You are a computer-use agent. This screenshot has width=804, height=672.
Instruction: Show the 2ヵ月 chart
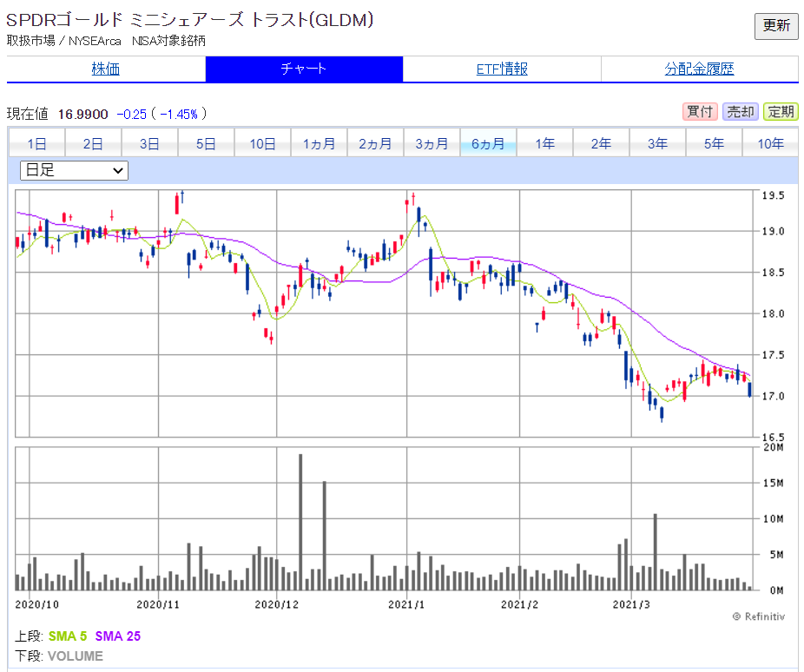375,143
